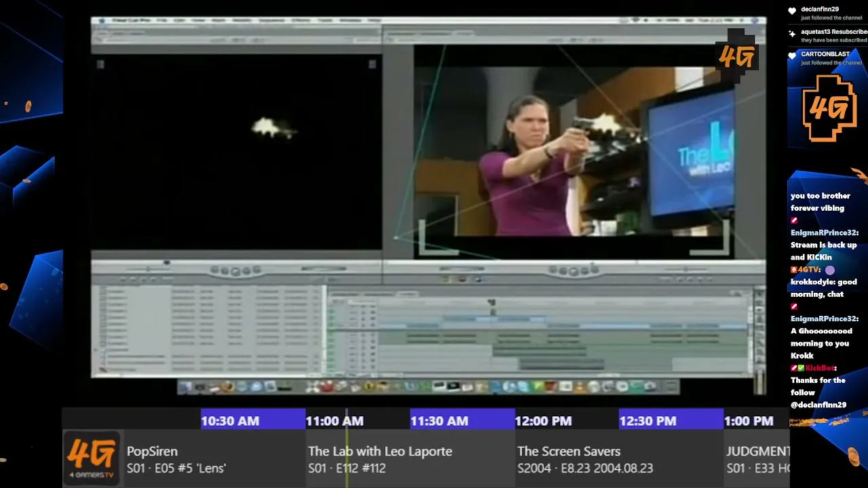Click the "Stream is back up and KICKin" message

(823, 251)
